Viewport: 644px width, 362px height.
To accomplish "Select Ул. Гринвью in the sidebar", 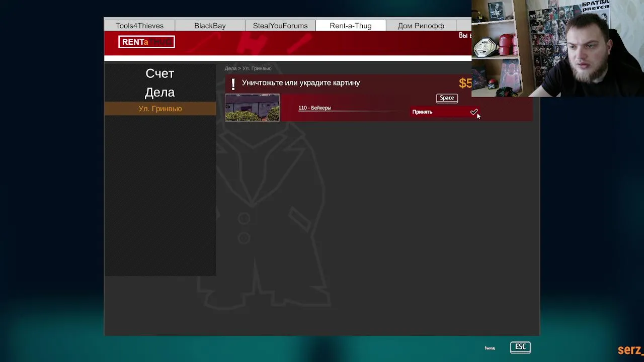I will click(x=160, y=109).
